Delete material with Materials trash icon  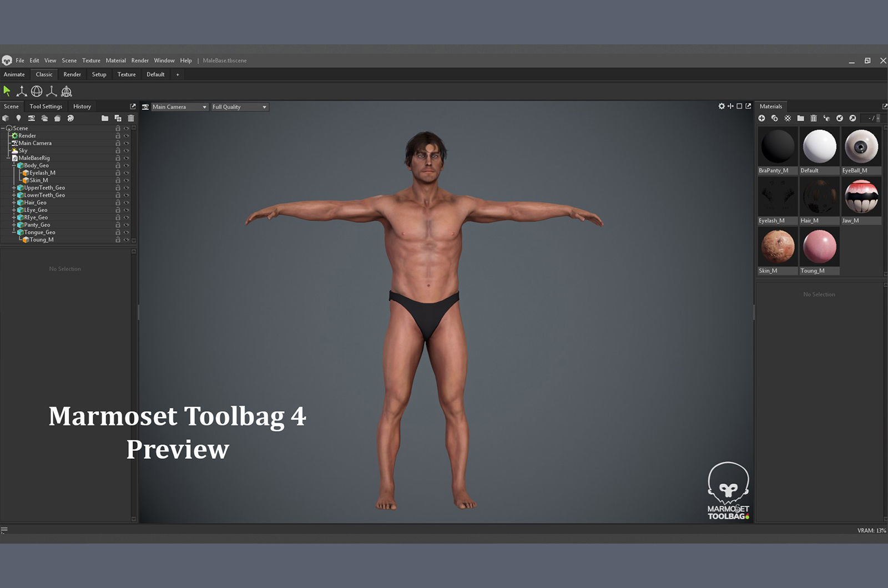tap(814, 118)
